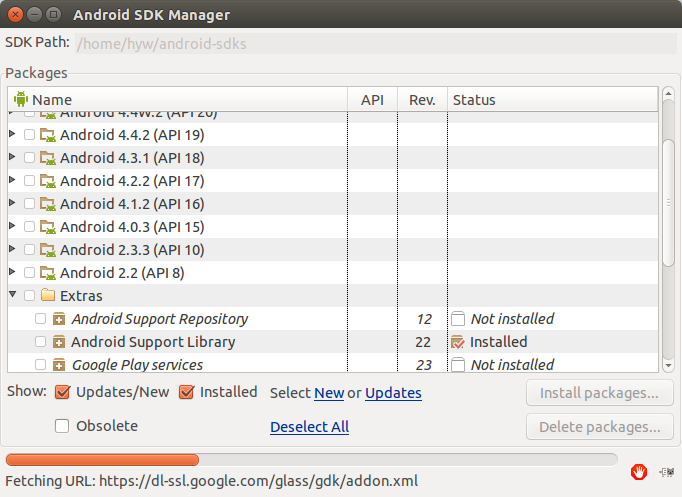This screenshot has height=497, width=682.
Task: Click the Rev. column header
Action: (422, 100)
